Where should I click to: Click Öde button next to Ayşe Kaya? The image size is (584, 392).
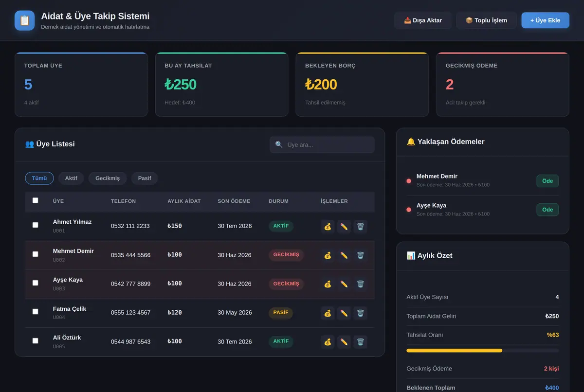(x=547, y=210)
